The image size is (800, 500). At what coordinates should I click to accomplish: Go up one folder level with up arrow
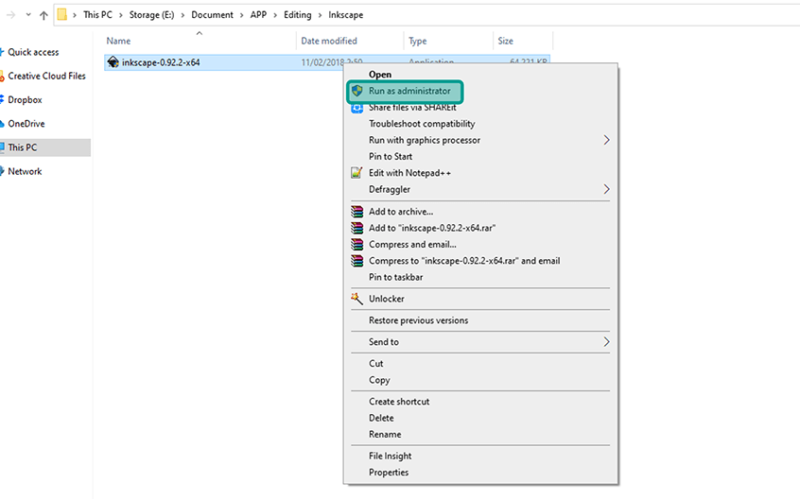click(x=44, y=15)
